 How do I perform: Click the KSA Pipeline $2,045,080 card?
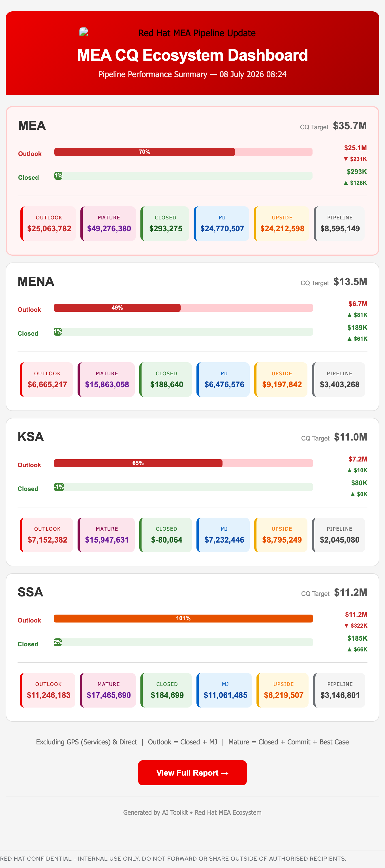click(x=339, y=535)
